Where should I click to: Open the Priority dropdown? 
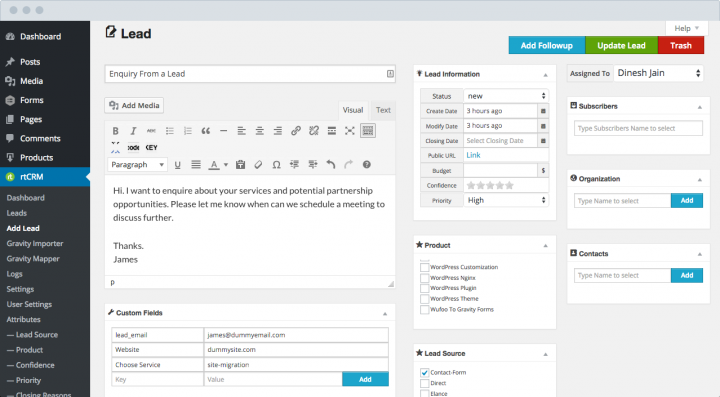506,200
